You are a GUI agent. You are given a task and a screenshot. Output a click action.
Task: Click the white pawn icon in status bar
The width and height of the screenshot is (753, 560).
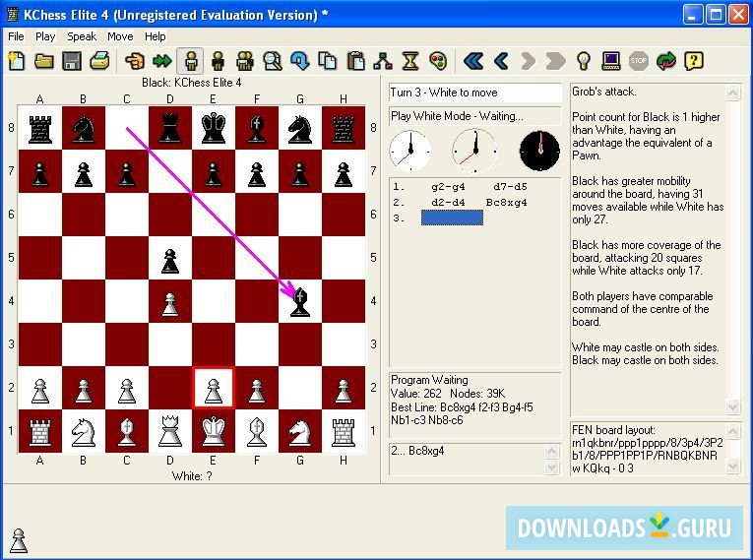coord(19,540)
